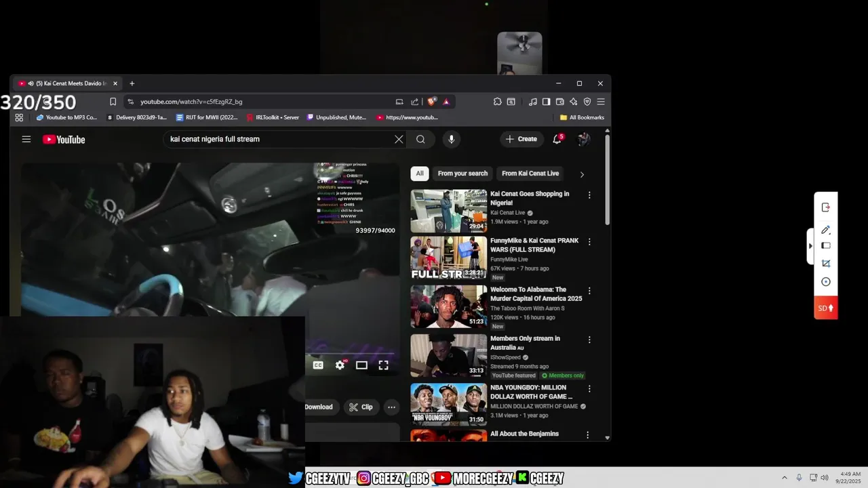Click the red SD upload button
The height and width of the screenshot is (488, 868).
(825, 308)
